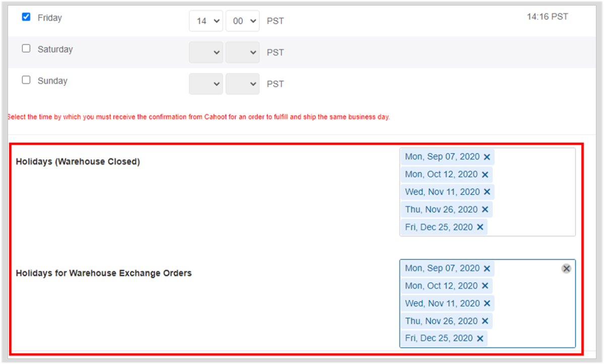The height and width of the screenshot is (364, 604).
Task: Remove Fri, Dec 25, 2020 from Warehouse Closed holidays
Action: pos(480,228)
